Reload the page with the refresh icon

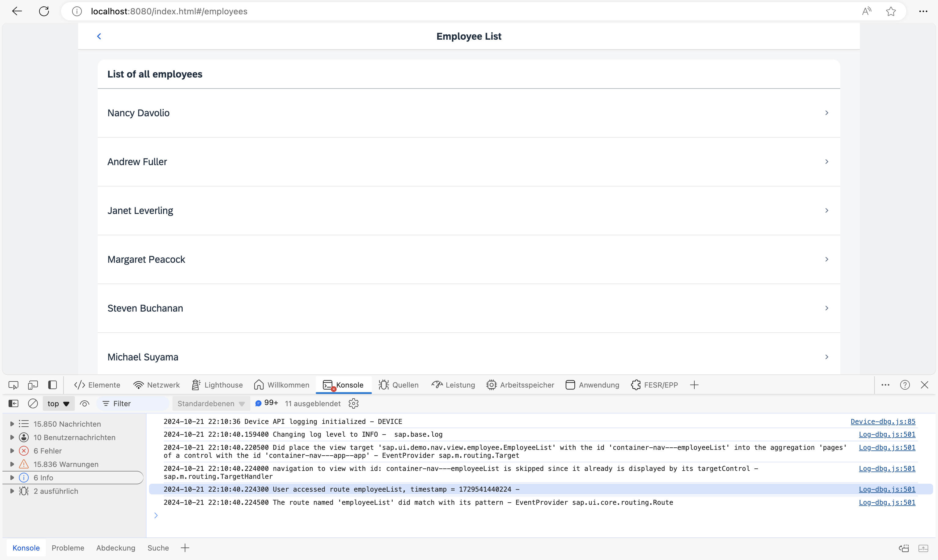(44, 11)
